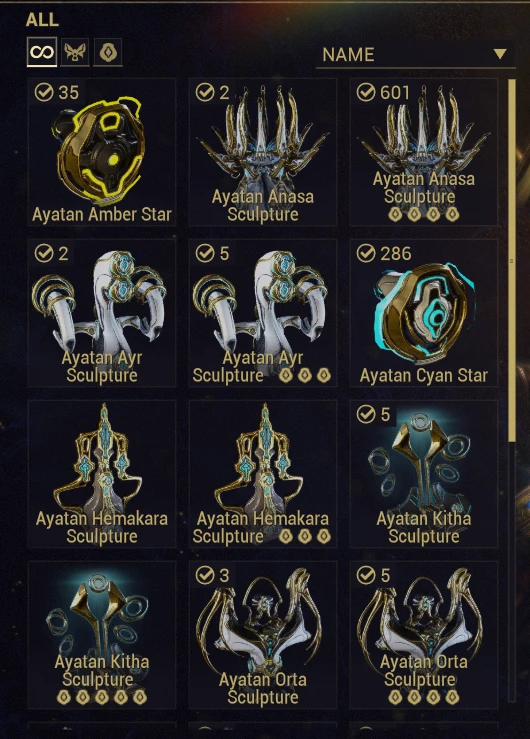Viewport: 530px width, 739px height.
Task: Select the star gem filter icon
Action: (x=108, y=52)
